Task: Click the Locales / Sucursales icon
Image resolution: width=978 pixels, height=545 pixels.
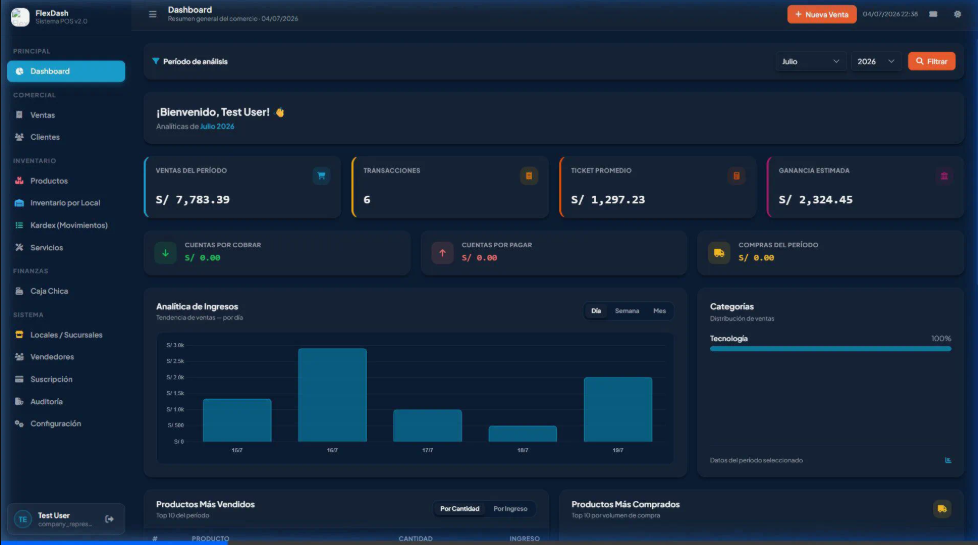Action: coord(19,335)
